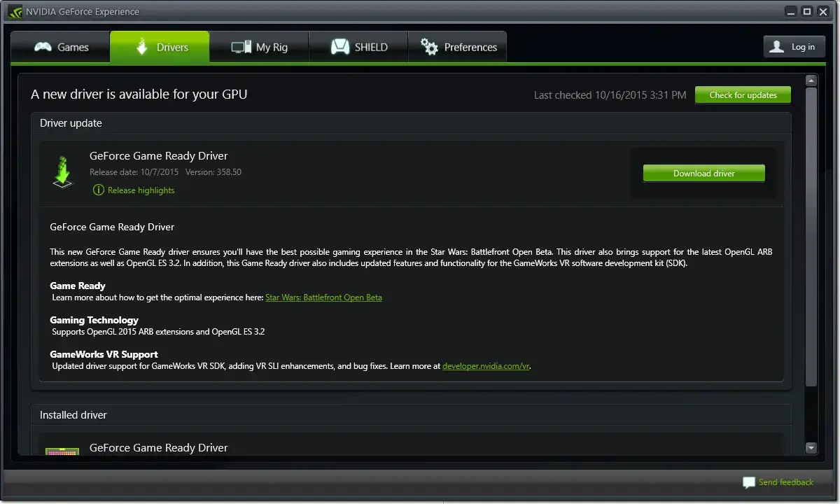
Task: Click 'Last checked 10/16/2015 3:31 PM' text
Action: coord(610,95)
